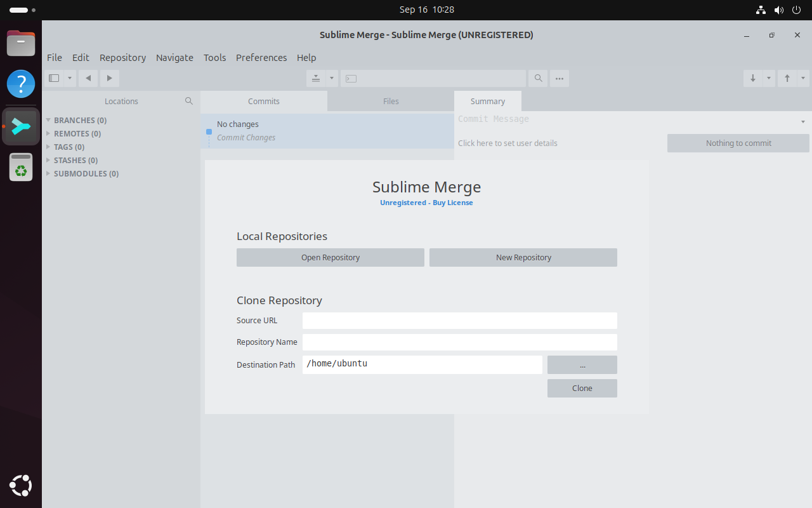Viewport: 812px width, 508px height.
Task: Open the more options ellipsis button
Action: pyautogui.click(x=559, y=78)
